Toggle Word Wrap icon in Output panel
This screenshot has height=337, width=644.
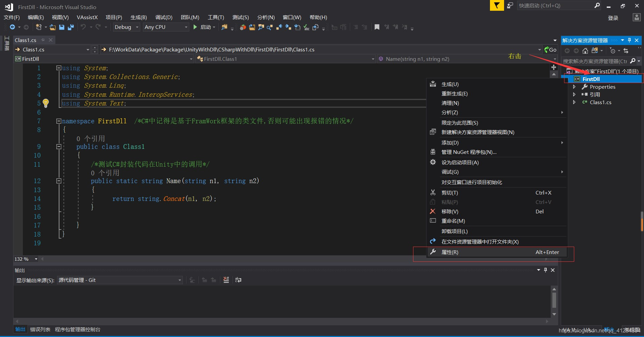238,280
